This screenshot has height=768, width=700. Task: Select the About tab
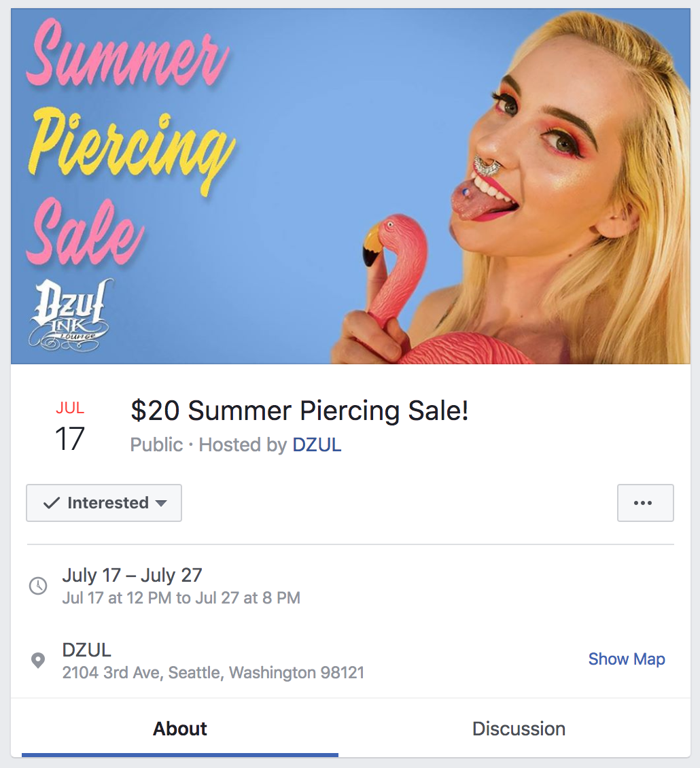point(180,729)
